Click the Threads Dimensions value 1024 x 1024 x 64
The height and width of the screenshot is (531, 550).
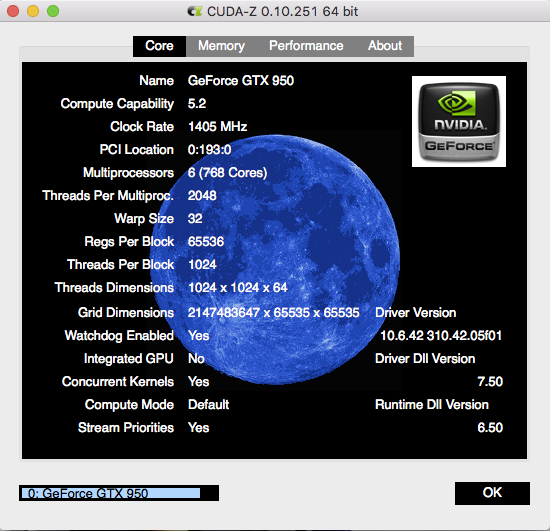click(238, 288)
